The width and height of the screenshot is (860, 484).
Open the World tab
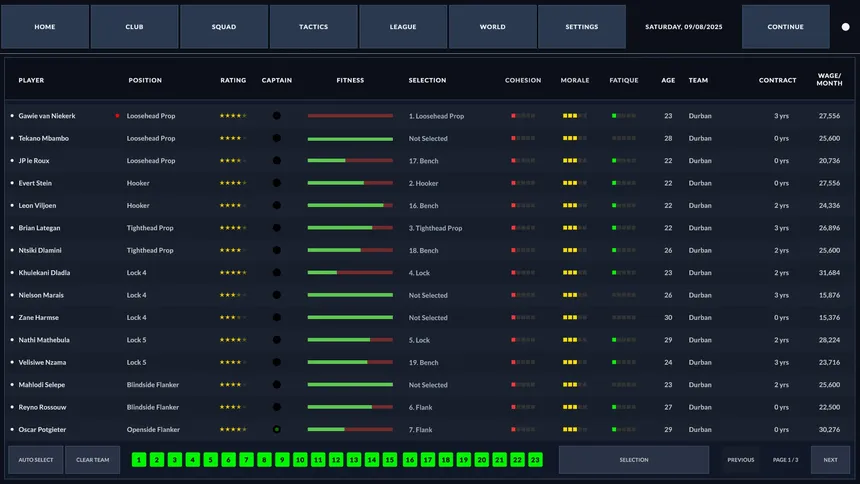(493, 27)
